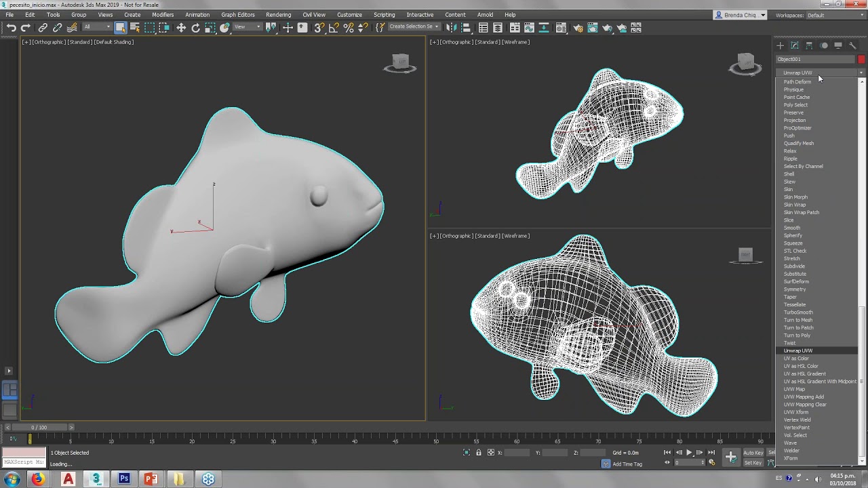This screenshot has width=868, height=488.
Task: Open the Create Selection Set dropdown
Action: [414, 27]
